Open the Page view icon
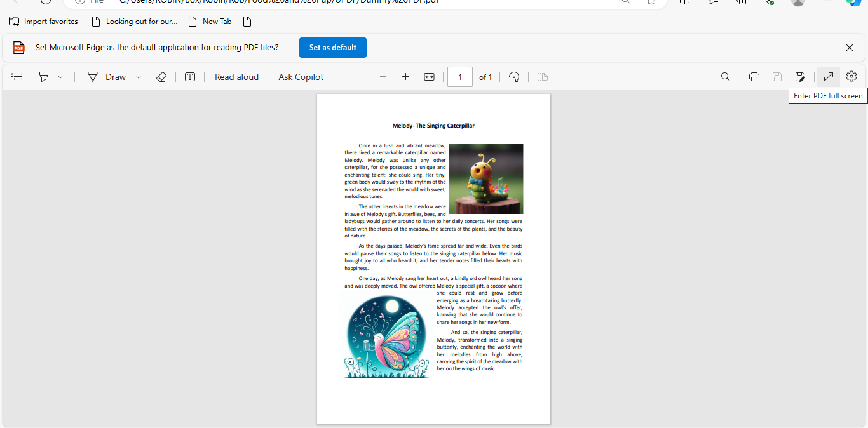This screenshot has height=428, width=868. 542,77
